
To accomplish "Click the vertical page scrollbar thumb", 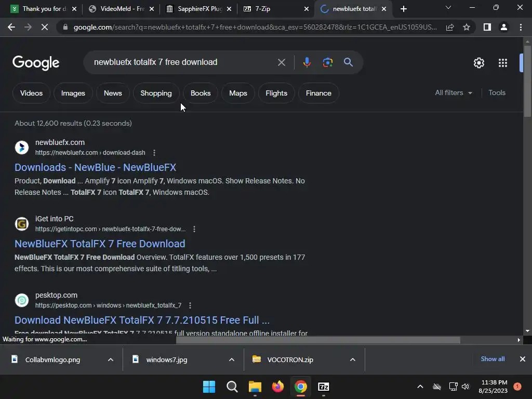I will (x=527, y=82).
